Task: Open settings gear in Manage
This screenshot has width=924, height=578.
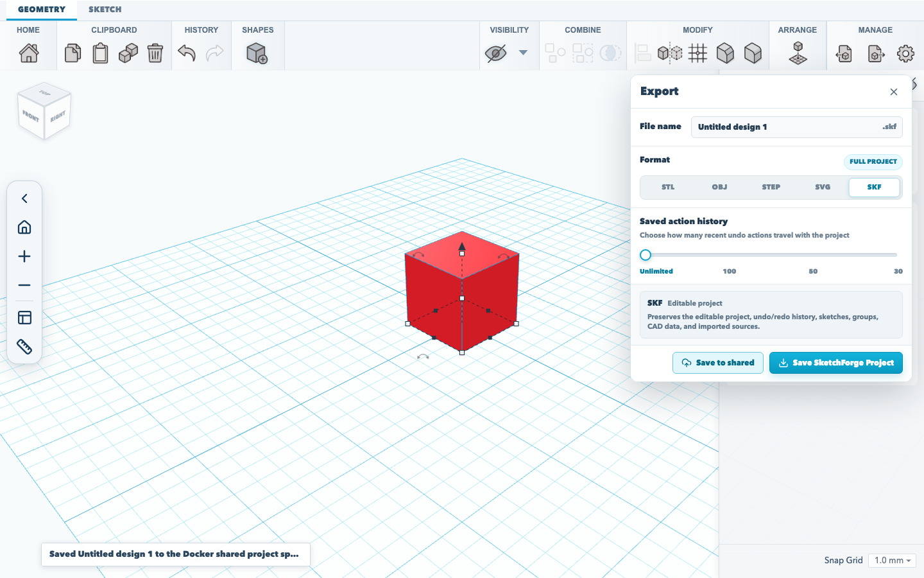Action: pos(905,53)
